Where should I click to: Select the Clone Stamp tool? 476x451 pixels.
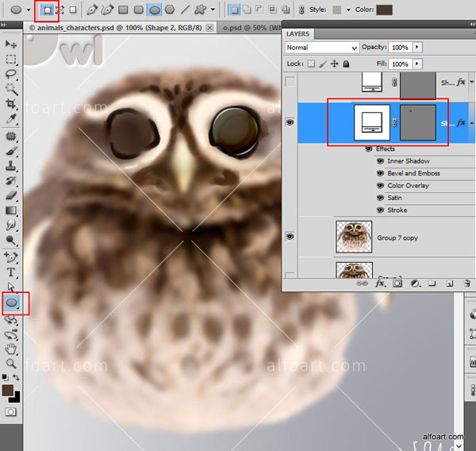coord(11,166)
